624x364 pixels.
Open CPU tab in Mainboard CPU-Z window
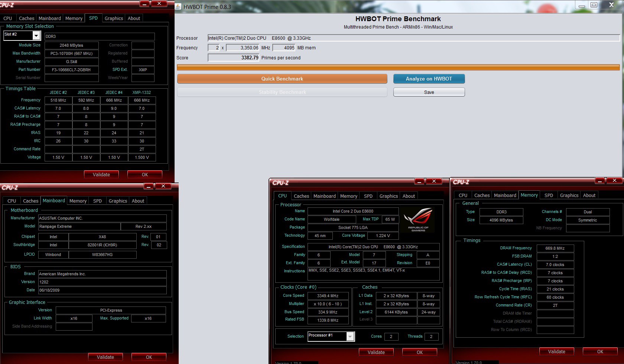[12, 201]
